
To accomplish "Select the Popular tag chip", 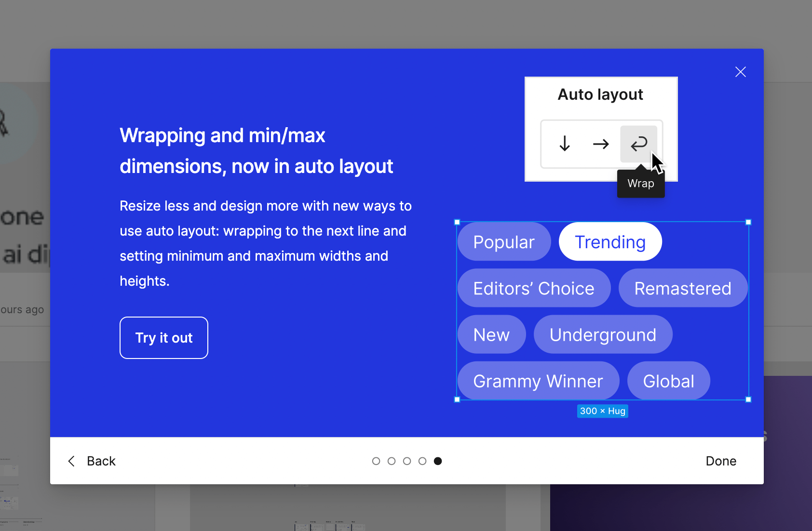I will point(504,242).
